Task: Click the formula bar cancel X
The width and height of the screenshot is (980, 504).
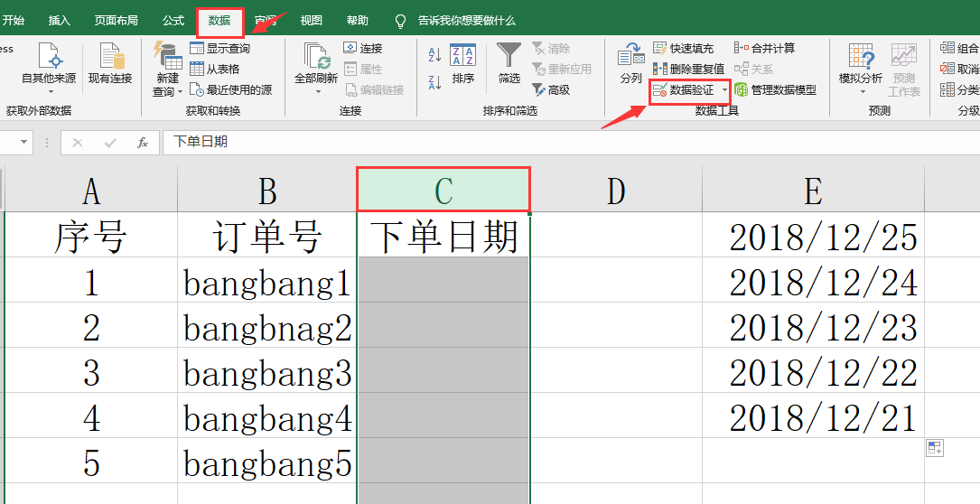Action: [x=78, y=143]
